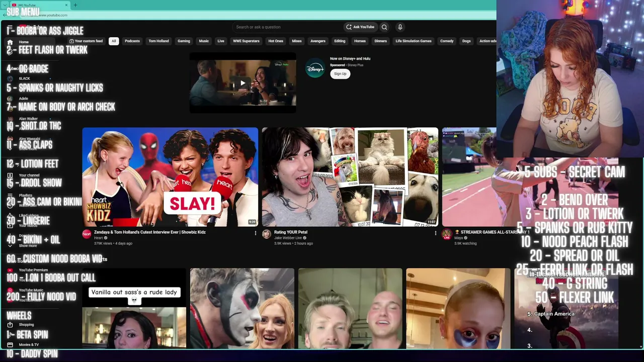The width and height of the screenshot is (644, 362).
Task: Open the Vanilla out sass's rude lady short
Action: (134, 308)
